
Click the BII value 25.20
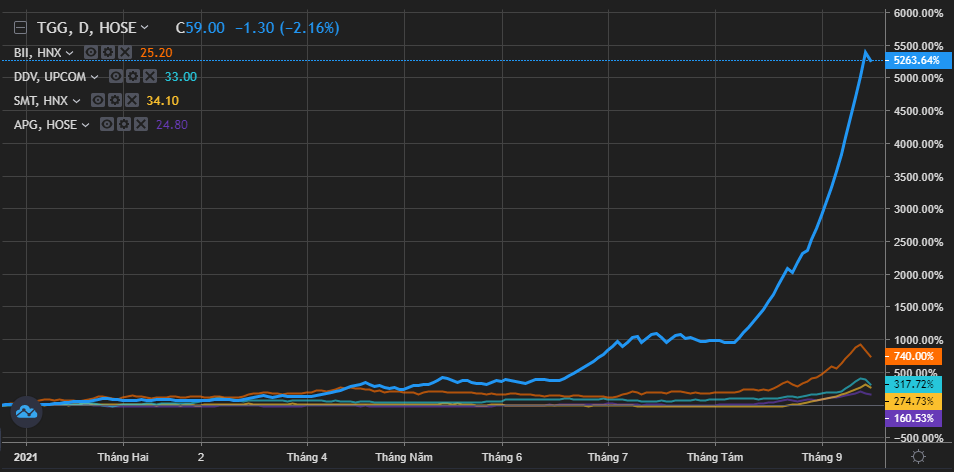point(156,53)
